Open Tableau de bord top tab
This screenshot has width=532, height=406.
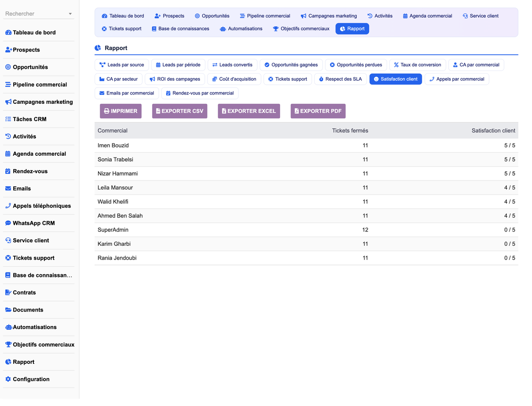[123, 16]
